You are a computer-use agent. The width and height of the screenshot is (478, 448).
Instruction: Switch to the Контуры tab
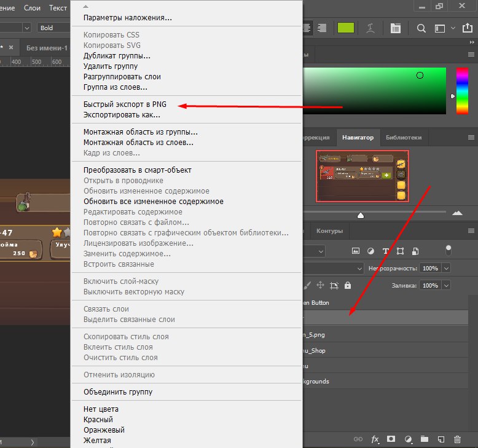(x=329, y=231)
